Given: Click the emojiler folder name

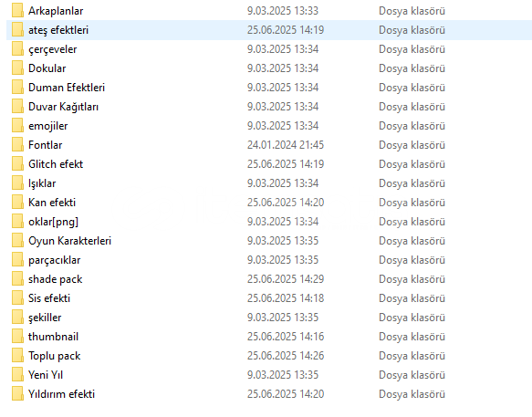Looking at the screenshot, I should coord(47,126).
